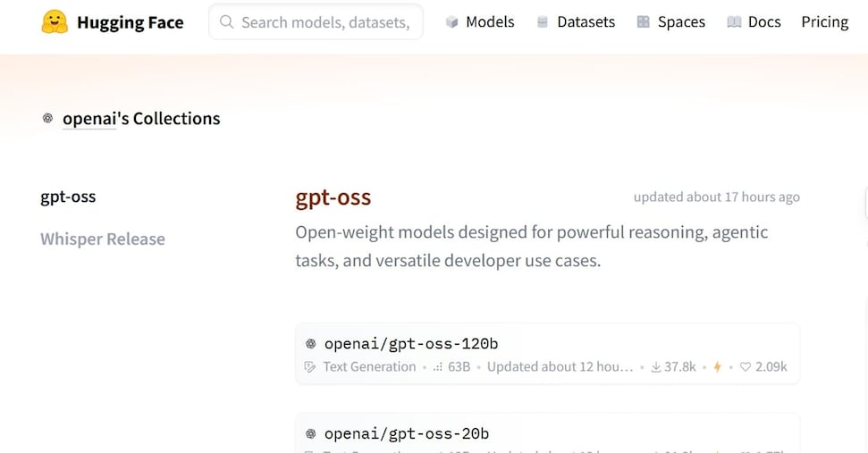Open the gpt-oss collection title link

point(333,198)
